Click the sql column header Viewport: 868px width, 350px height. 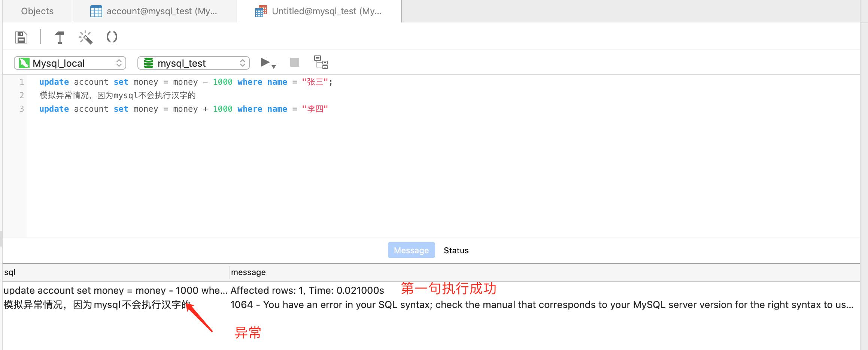116,272
